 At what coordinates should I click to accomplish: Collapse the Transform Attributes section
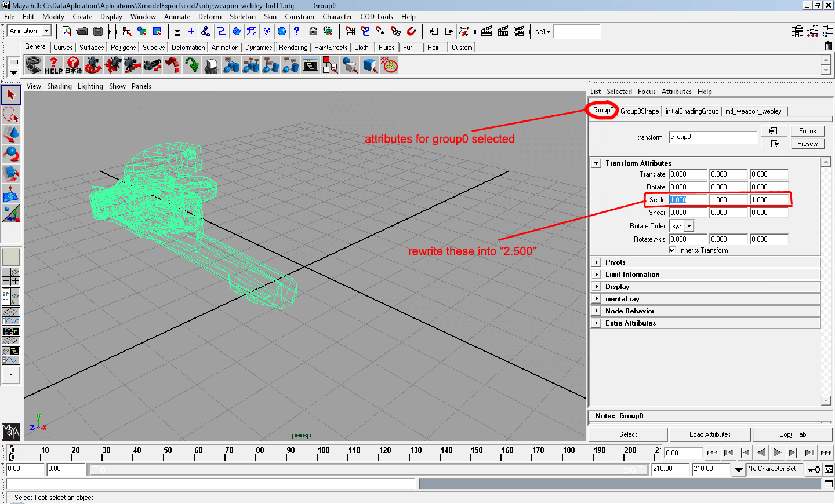pos(596,163)
